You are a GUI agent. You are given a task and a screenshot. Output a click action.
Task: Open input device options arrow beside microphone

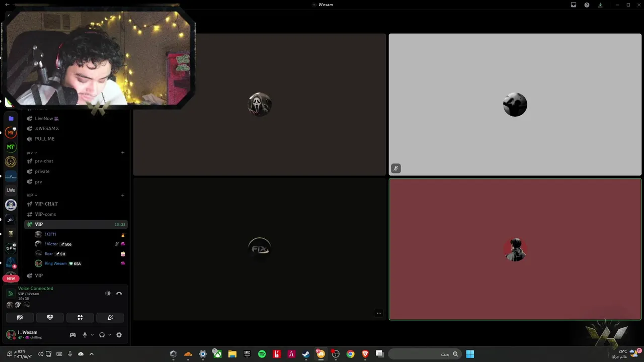click(92, 335)
